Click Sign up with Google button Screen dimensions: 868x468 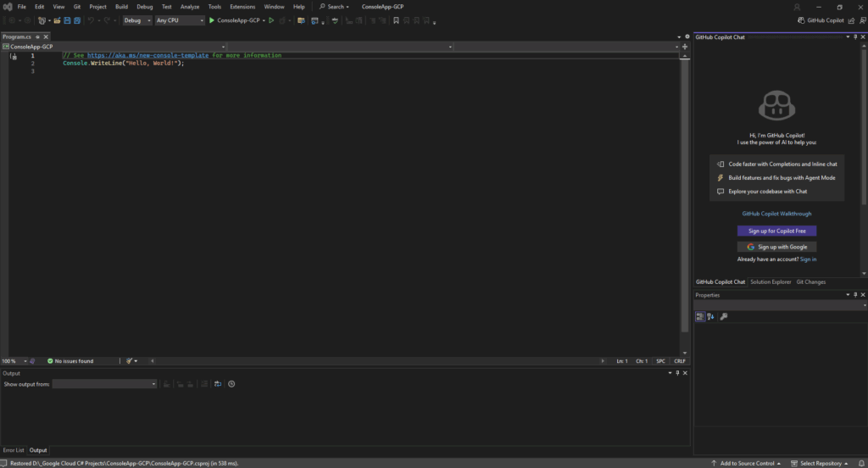click(776, 247)
